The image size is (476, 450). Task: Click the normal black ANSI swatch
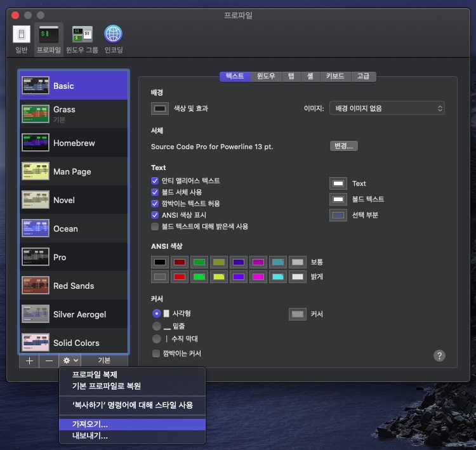160,262
